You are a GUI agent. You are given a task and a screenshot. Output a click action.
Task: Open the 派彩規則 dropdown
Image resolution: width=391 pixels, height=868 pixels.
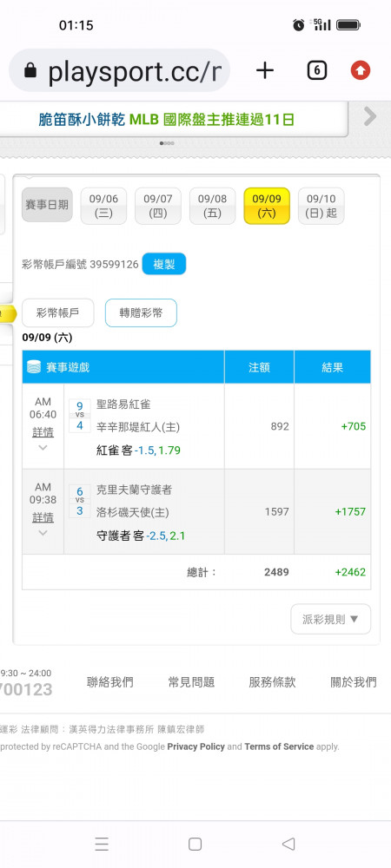(331, 619)
